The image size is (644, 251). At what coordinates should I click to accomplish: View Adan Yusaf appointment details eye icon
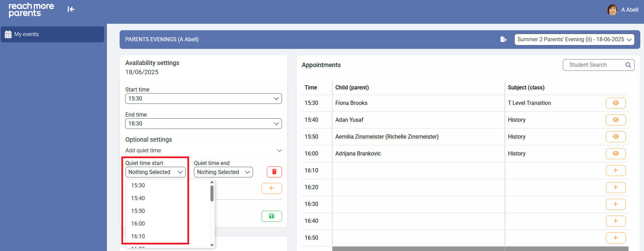click(615, 120)
